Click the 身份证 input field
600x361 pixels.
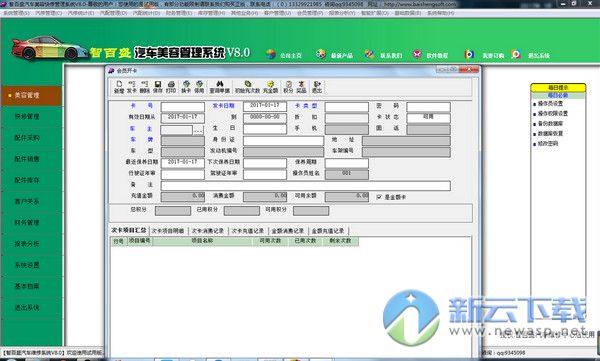[x=284, y=140]
